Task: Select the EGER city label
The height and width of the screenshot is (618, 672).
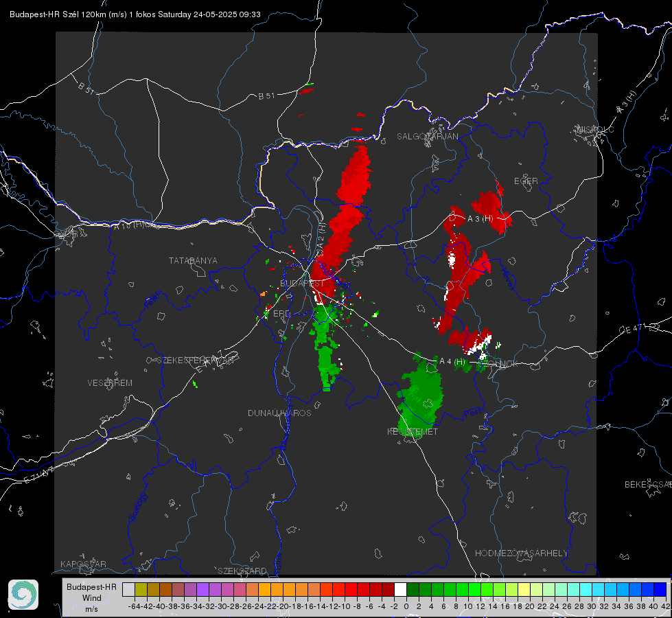Action: pyautogui.click(x=526, y=181)
